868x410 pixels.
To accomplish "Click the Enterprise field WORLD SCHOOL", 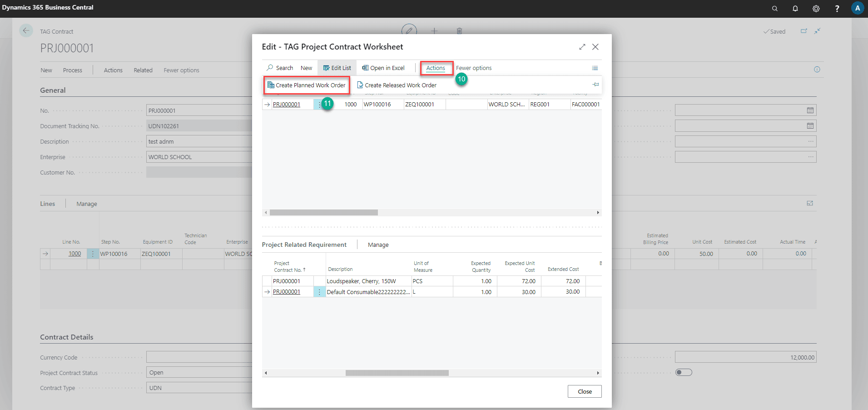I will [199, 157].
